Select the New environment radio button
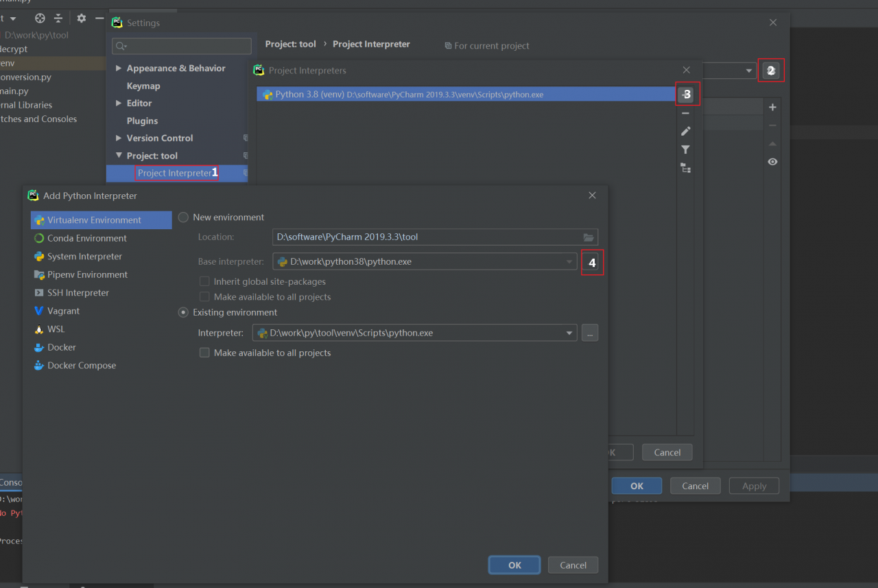878x588 pixels. [x=183, y=217]
